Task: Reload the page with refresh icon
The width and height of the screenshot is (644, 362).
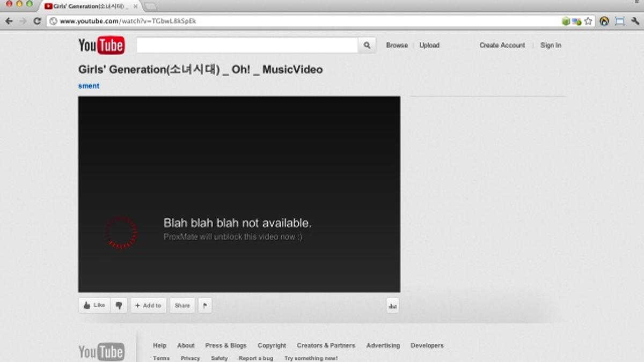Action: 37,21
